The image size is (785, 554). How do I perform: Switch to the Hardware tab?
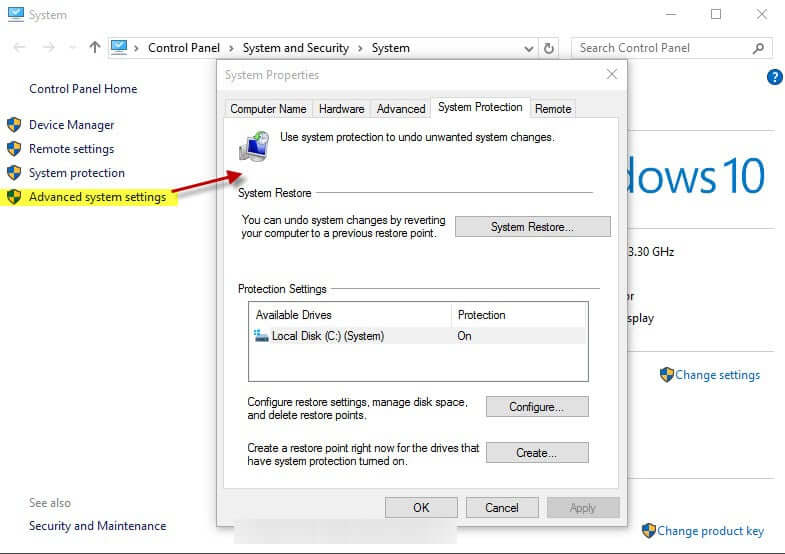pyautogui.click(x=341, y=109)
